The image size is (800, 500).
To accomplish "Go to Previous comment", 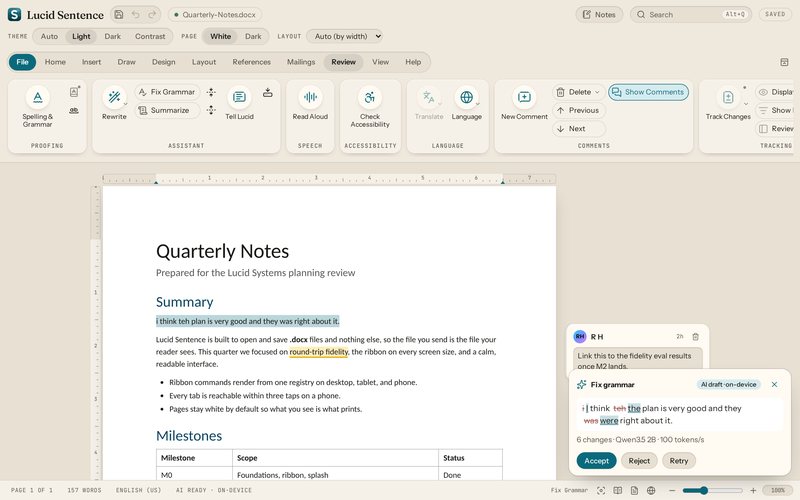I will (578, 110).
